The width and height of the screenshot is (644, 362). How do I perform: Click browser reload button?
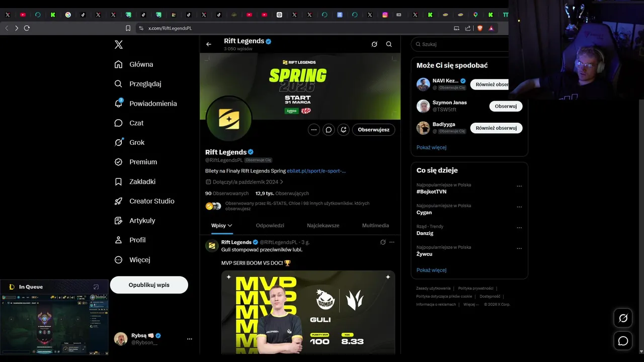click(x=27, y=28)
